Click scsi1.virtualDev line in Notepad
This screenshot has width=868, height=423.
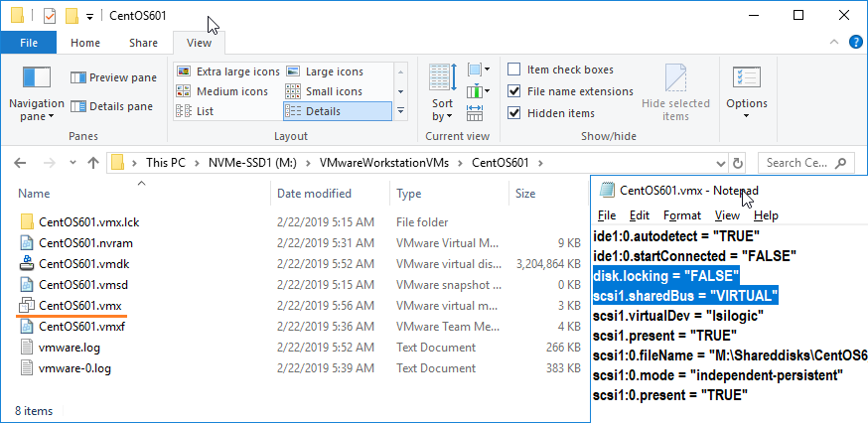tap(678, 316)
